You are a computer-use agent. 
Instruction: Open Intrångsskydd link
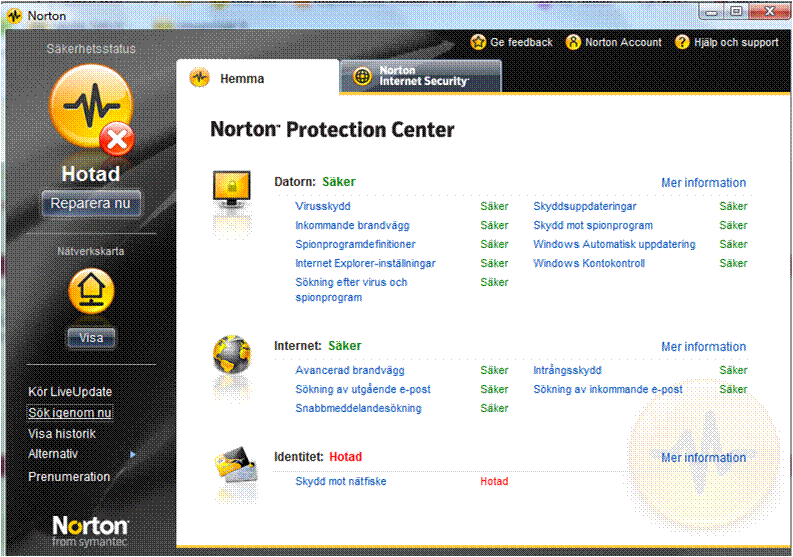[x=567, y=370]
